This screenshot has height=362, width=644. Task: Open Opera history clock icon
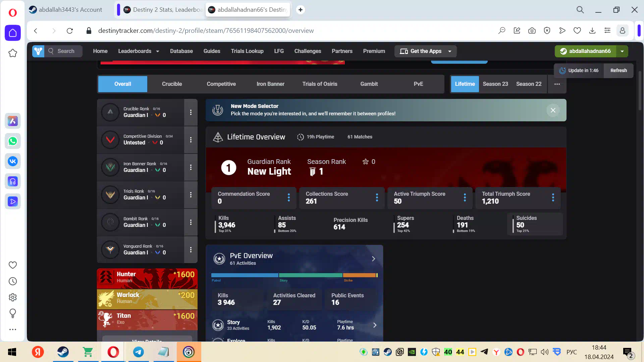13,281
